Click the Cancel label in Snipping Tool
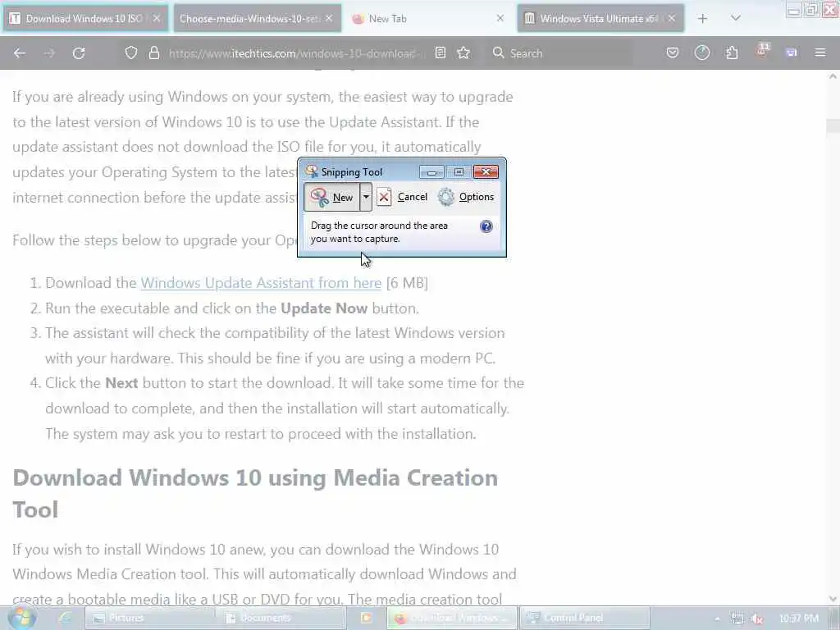This screenshot has width=840, height=630. (x=412, y=197)
